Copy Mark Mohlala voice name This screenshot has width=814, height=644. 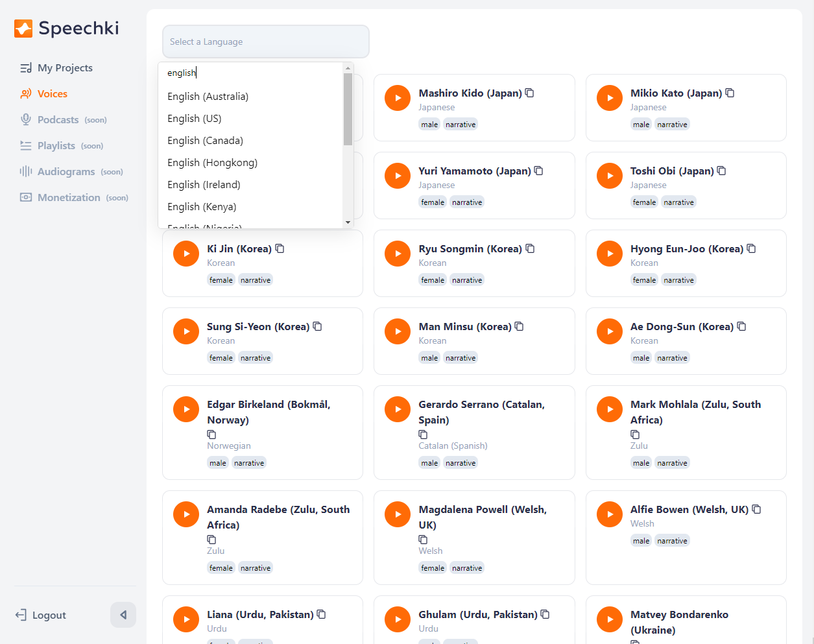coord(636,435)
